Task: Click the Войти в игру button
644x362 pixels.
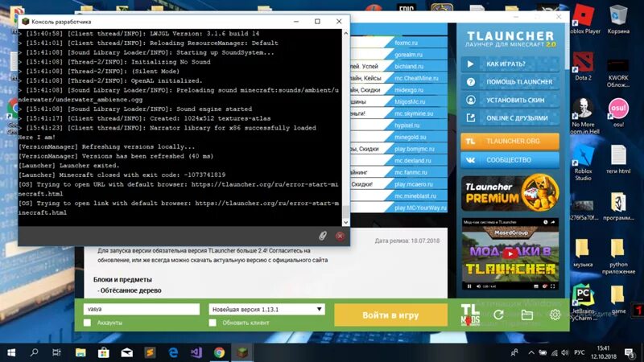Action: (390, 315)
